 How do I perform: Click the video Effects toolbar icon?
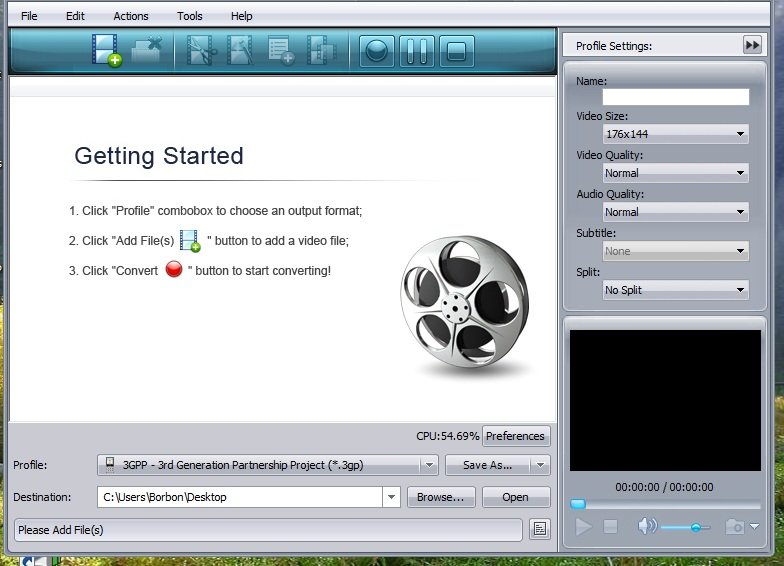(x=241, y=50)
